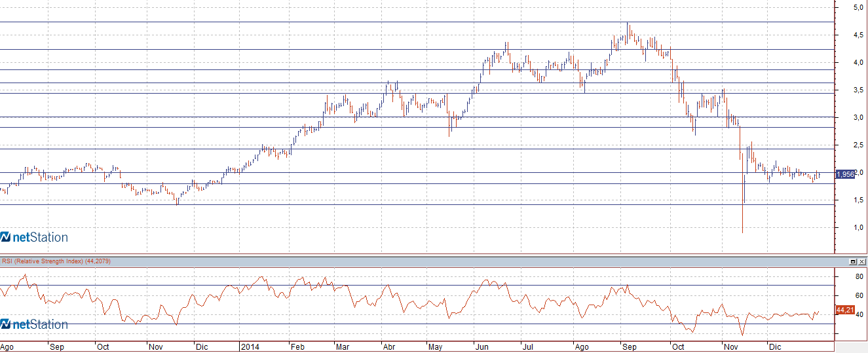Viewport: 868px width, 353px height.
Task: Select the RSI (Relative Strength Index) panel title
Action: (56, 261)
